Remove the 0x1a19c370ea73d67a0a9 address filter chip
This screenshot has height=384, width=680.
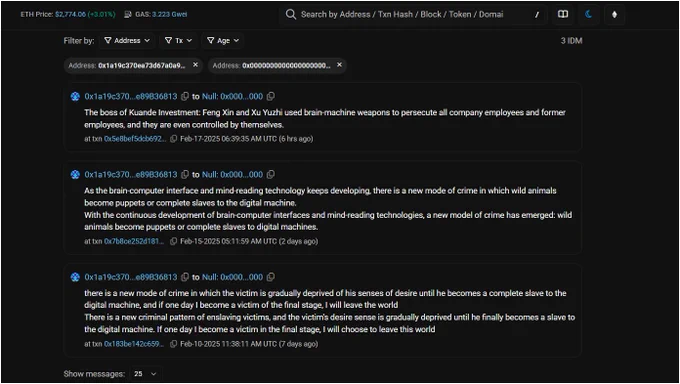(195, 65)
